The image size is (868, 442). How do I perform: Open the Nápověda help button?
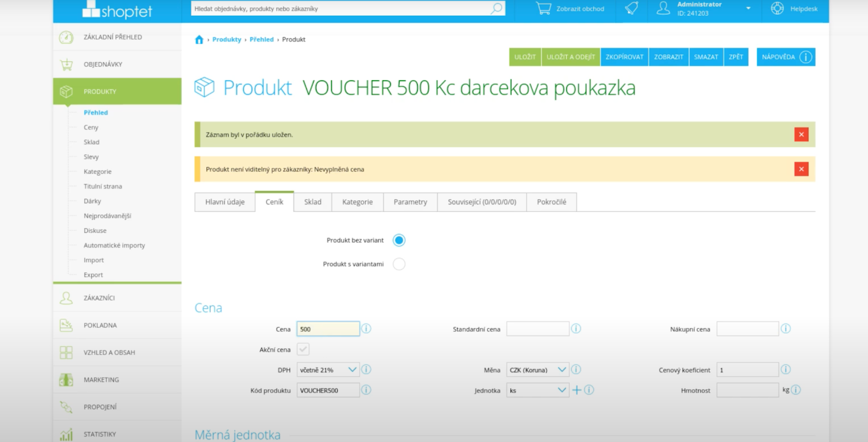pyautogui.click(x=786, y=57)
